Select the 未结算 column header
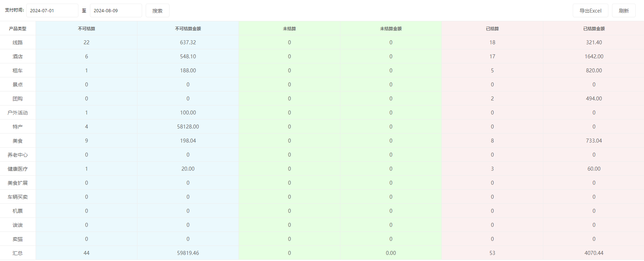 (x=289, y=29)
